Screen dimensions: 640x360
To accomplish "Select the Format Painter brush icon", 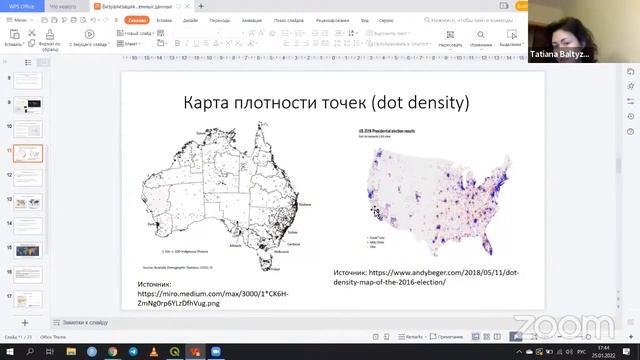I will pos(50,34).
